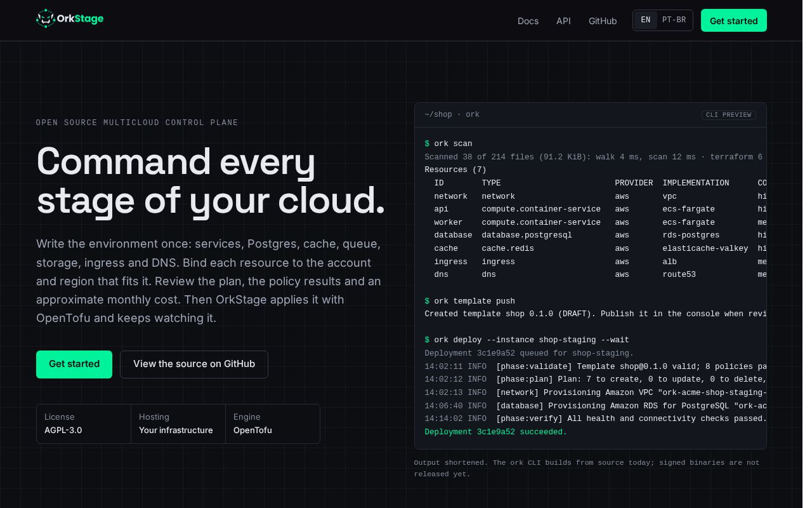Click 'OPEN SOURCE MULTICLOUD CONTROL PLANE' tagline

(x=137, y=123)
